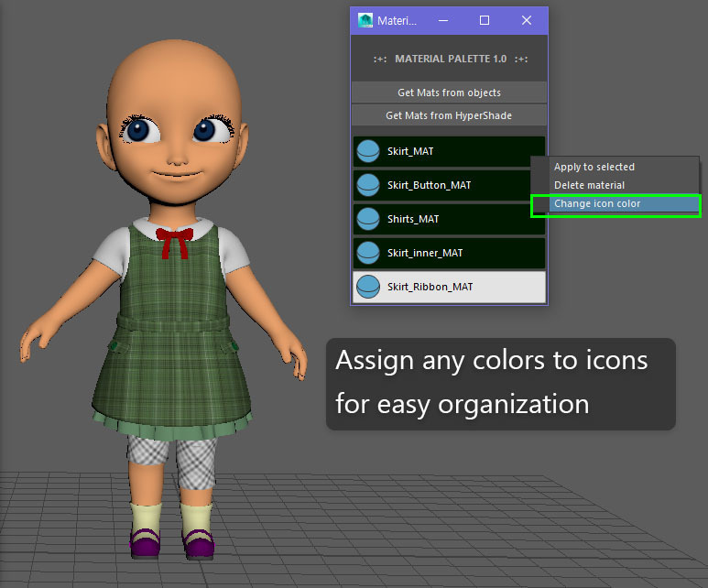Minimize the Material Palette window
Screen dimensions: 708x588
click(443, 20)
